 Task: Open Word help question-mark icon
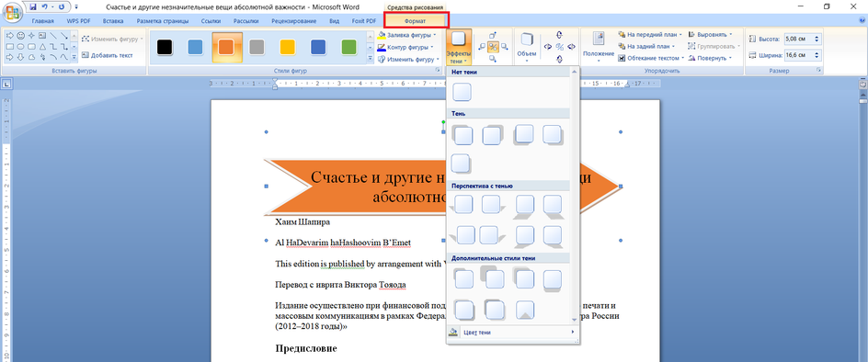[861, 20]
